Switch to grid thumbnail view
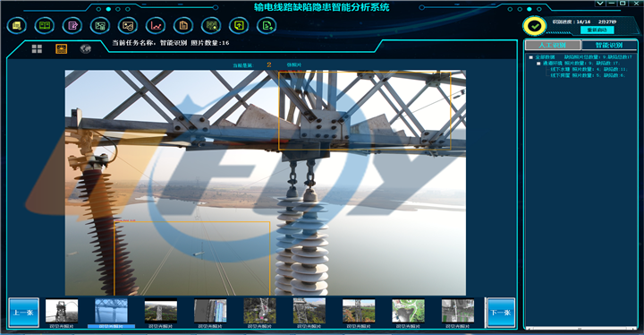This screenshot has width=644, height=335. [x=37, y=49]
